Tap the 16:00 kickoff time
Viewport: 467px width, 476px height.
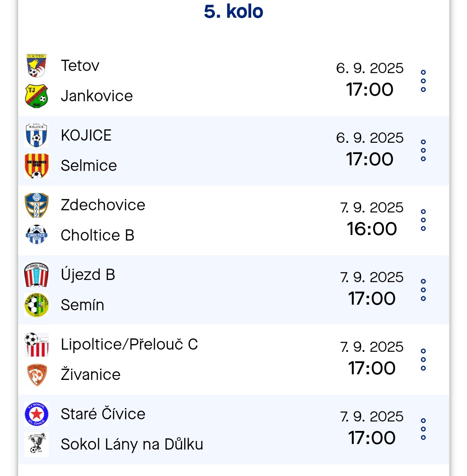[372, 229]
